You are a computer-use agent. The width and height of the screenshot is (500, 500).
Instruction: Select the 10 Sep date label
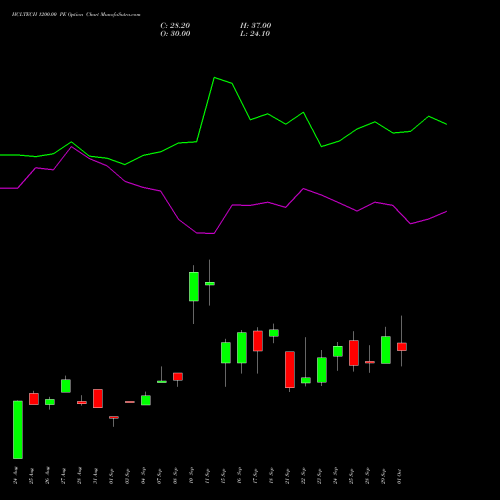(192, 476)
